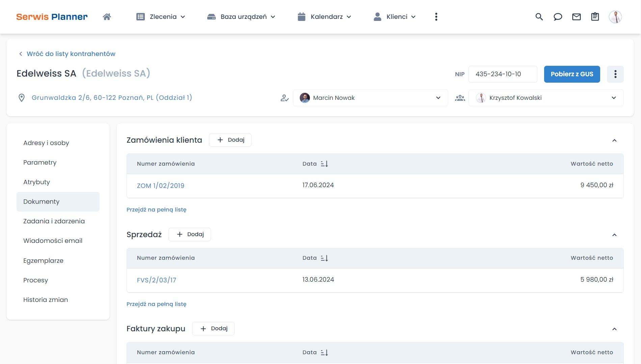The width and height of the screenshot is (641, 364).
Task: Click the location pin icon by the address
Action: 22,98
